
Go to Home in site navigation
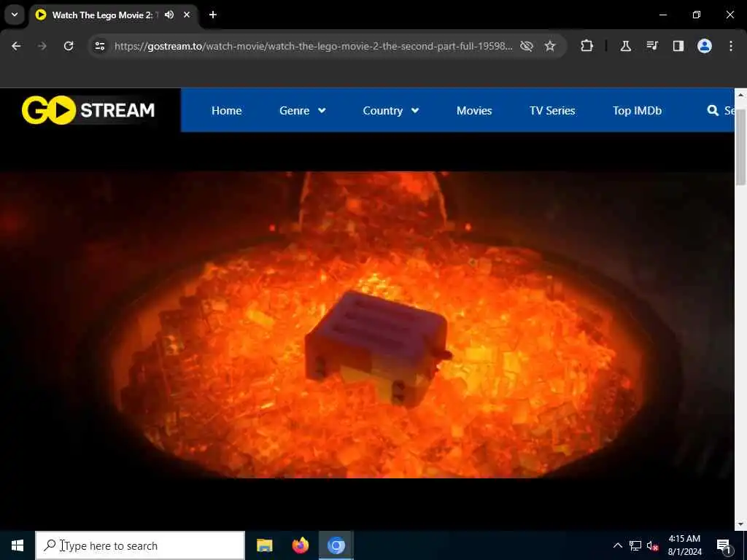click(x=226, y=111)
